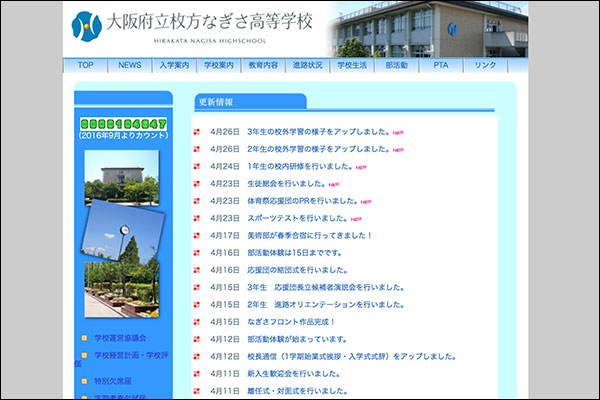
Task: Open the TOP navigation tab
Action: coord(86,65)
